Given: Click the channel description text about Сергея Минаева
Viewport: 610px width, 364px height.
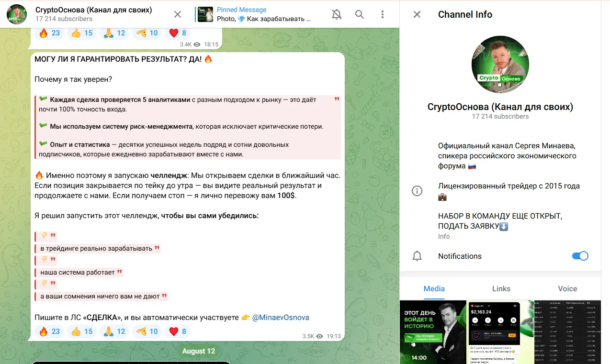Looking at the screenshot, I should click(507, 156).
